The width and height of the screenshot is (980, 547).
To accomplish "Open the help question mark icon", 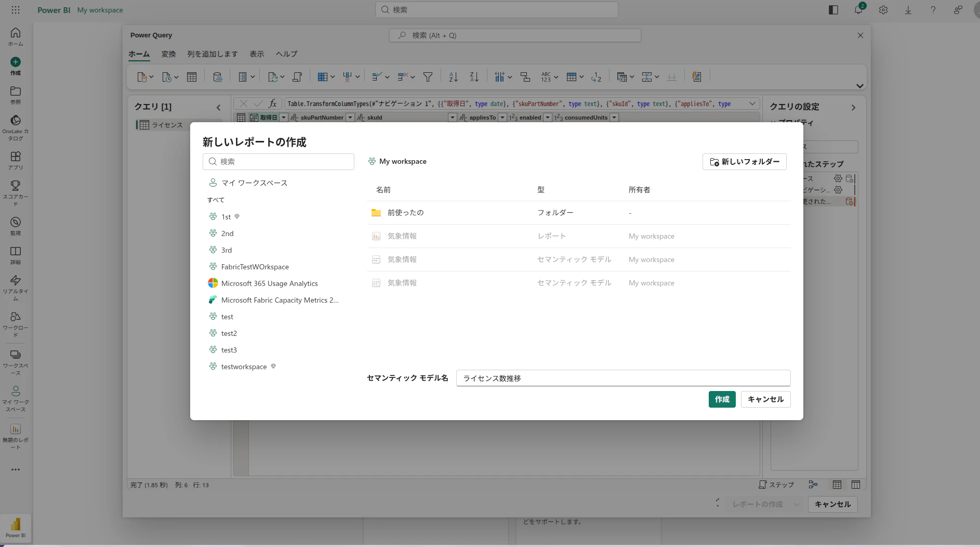I will pyautogui.click(x=933, y=10).
